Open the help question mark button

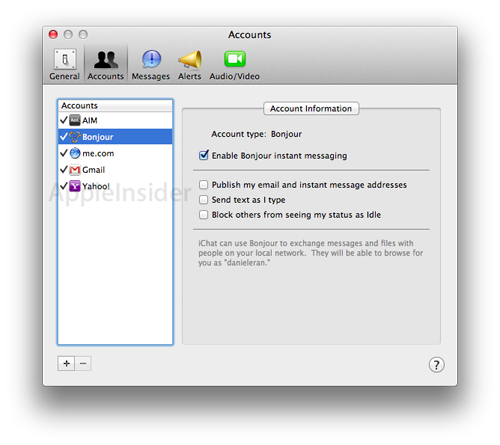tap(436, 365)
